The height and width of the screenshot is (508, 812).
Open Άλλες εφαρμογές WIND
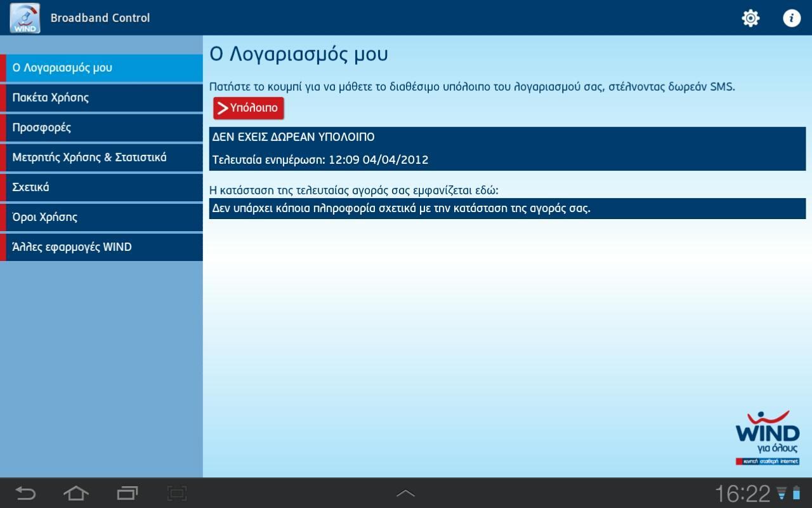tap(101, 247)
